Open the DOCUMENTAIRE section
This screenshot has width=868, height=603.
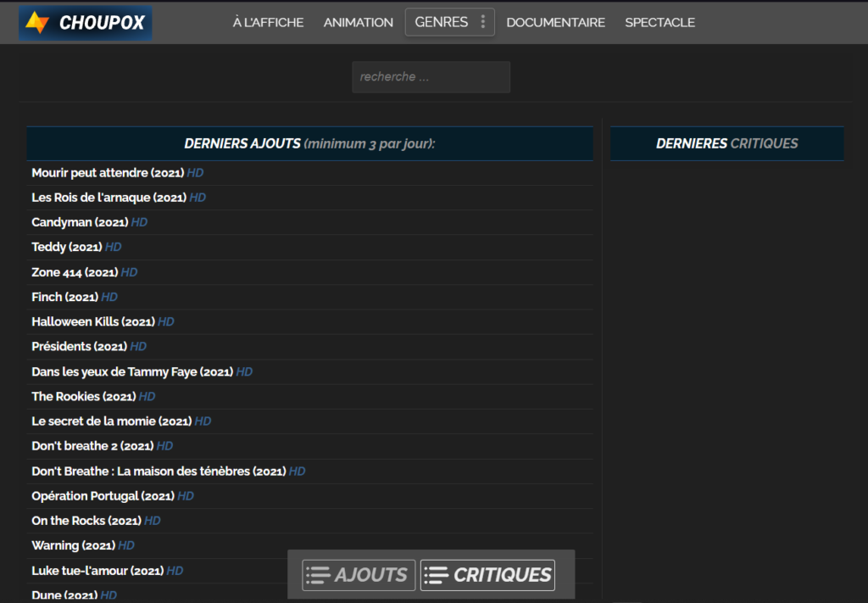coord(555,23)
